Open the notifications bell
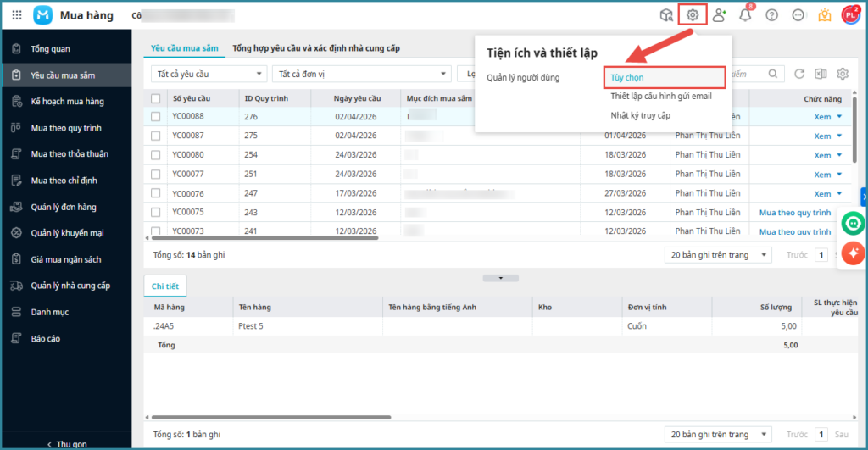Viewport: 868px width, 450px height. pos(745,15)
